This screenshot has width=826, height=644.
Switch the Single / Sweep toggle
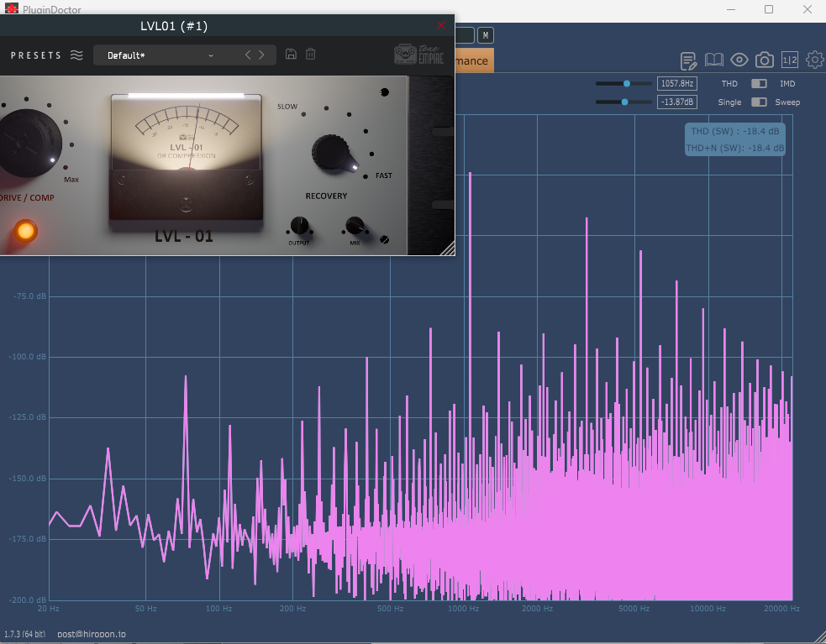click(x=759, y=102)
